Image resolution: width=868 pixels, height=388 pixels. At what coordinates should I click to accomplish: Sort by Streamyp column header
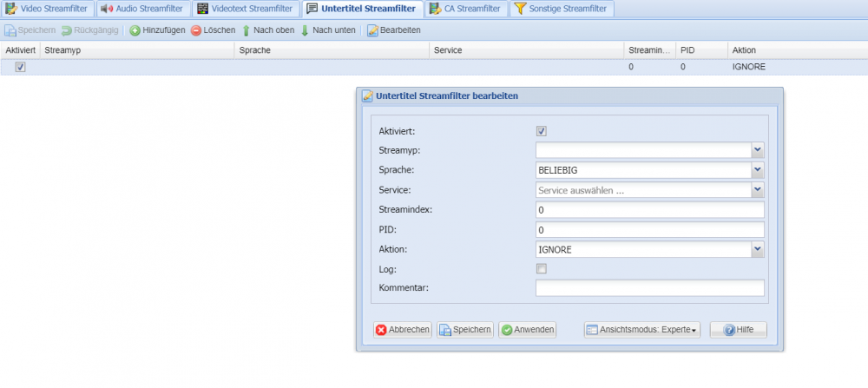[x=137, y=50]
